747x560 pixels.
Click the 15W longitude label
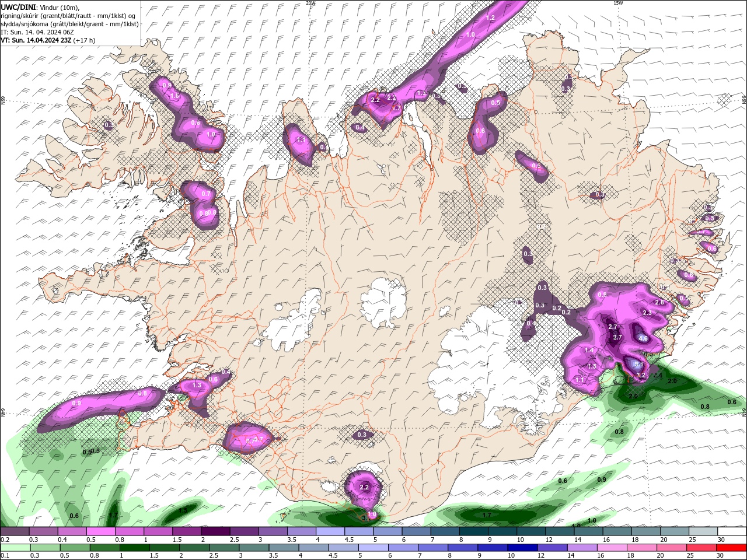pos(617,3)
